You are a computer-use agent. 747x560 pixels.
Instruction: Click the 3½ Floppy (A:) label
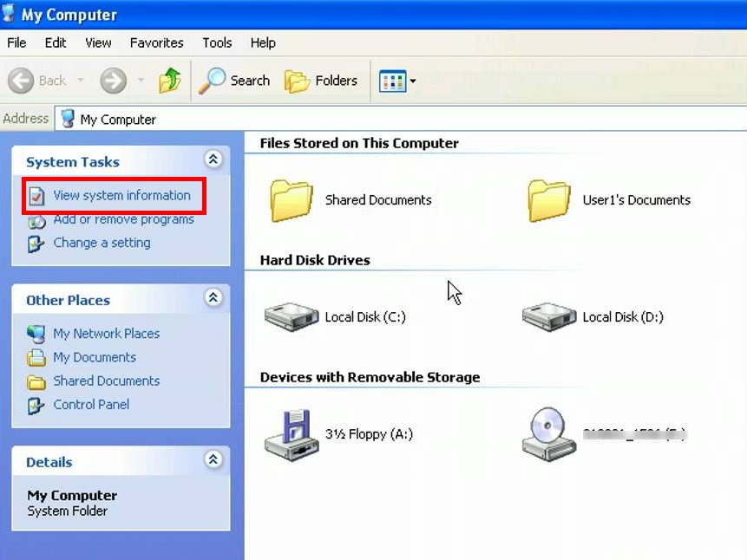tap(370, 434)
